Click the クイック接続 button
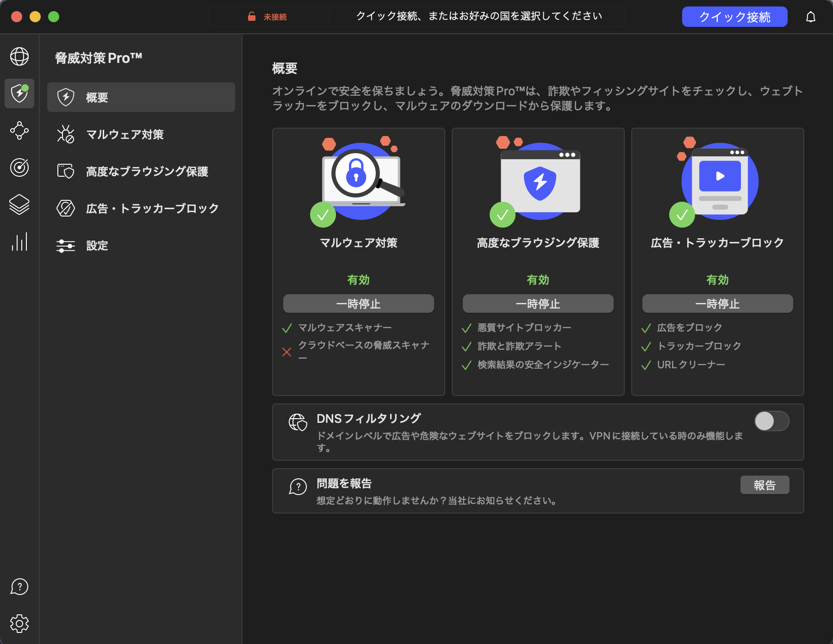Screen dimensions: 833x644 tap(735, 17)
